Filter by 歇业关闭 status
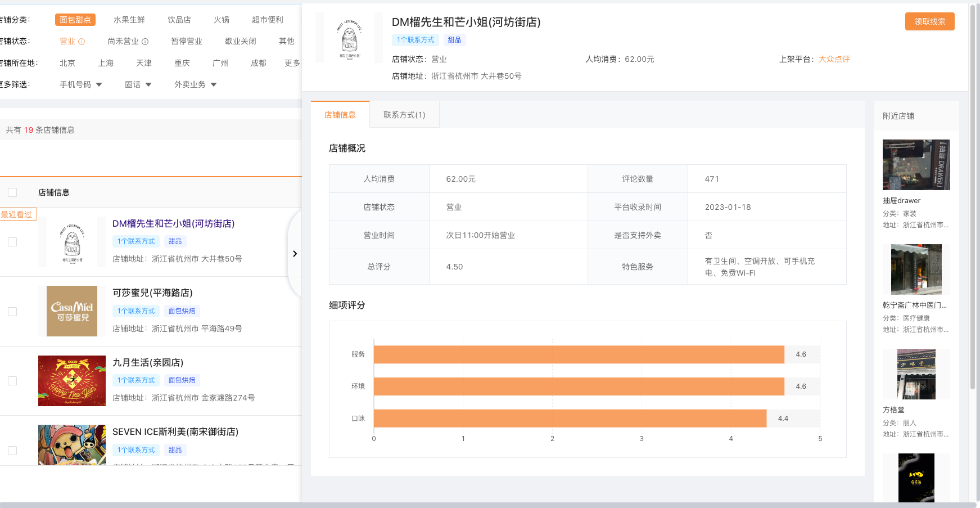This screenshot has height=508, width=980. tap(241, 41)
